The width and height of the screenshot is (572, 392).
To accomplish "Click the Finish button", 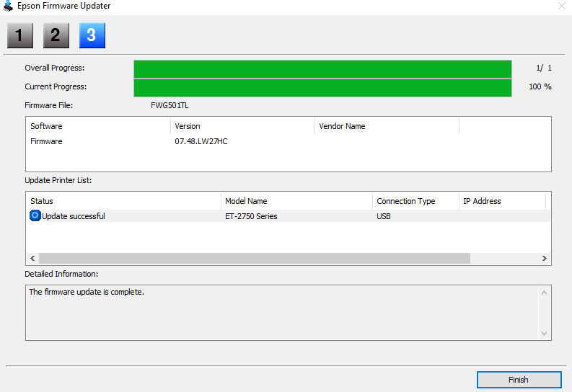I will click(x=519, y=380).
